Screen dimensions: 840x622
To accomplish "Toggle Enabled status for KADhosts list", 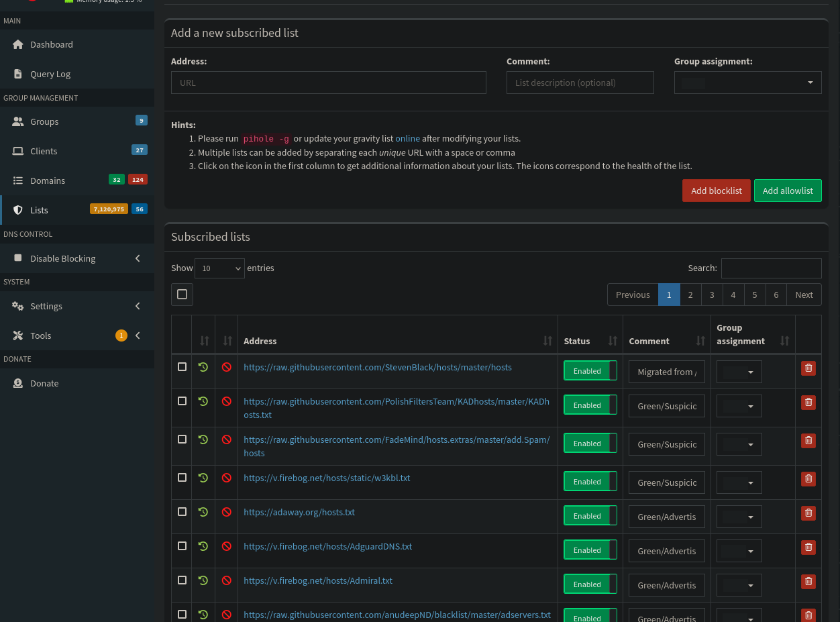I will tap(590, 405).
